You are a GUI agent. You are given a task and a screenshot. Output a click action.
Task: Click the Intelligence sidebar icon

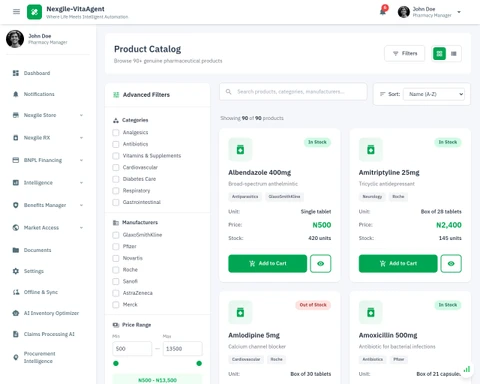click(x=16, y=183)
